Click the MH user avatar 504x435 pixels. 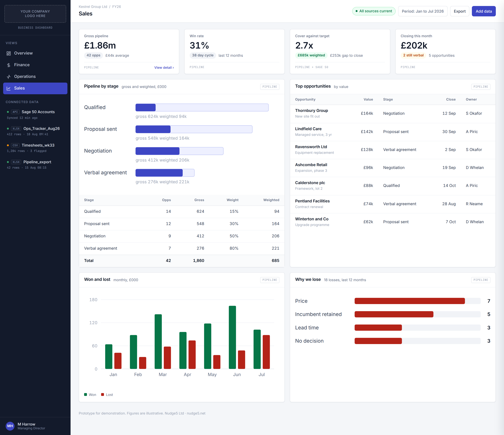click(10, 426)
